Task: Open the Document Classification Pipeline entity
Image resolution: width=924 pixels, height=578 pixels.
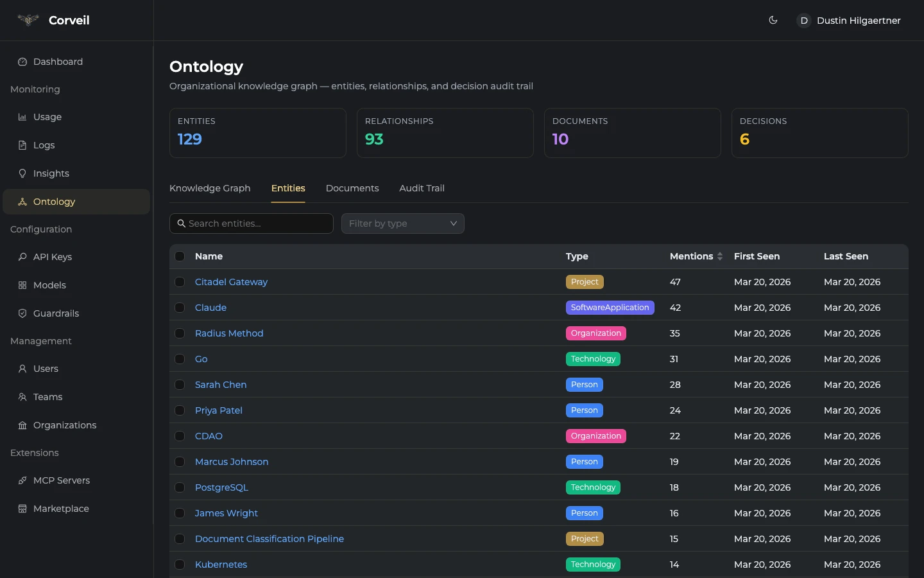Action: pyautogui.click(x=269, y=539)
